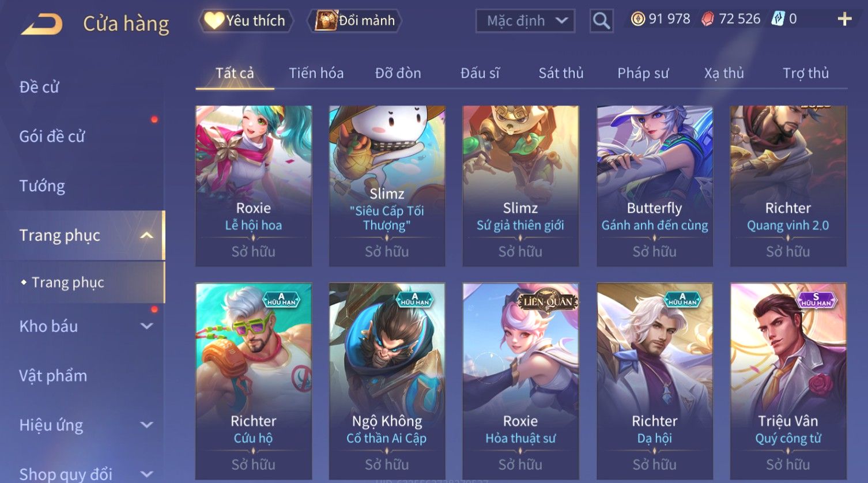Select the Tiến hóa tab

tap(316, 73)
